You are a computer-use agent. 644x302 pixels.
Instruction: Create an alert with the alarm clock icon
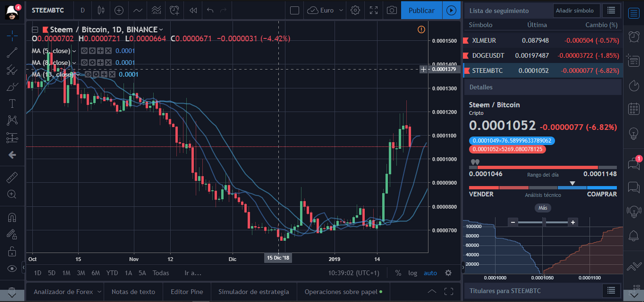pyautogui.click(x=174, y=10)
